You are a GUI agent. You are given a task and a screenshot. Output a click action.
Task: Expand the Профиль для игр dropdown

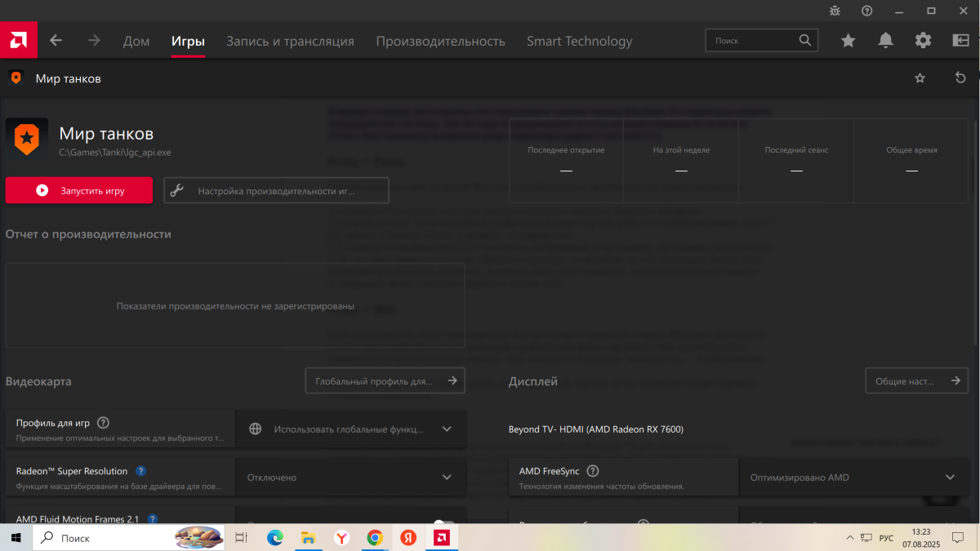click(x=446, y=429)
